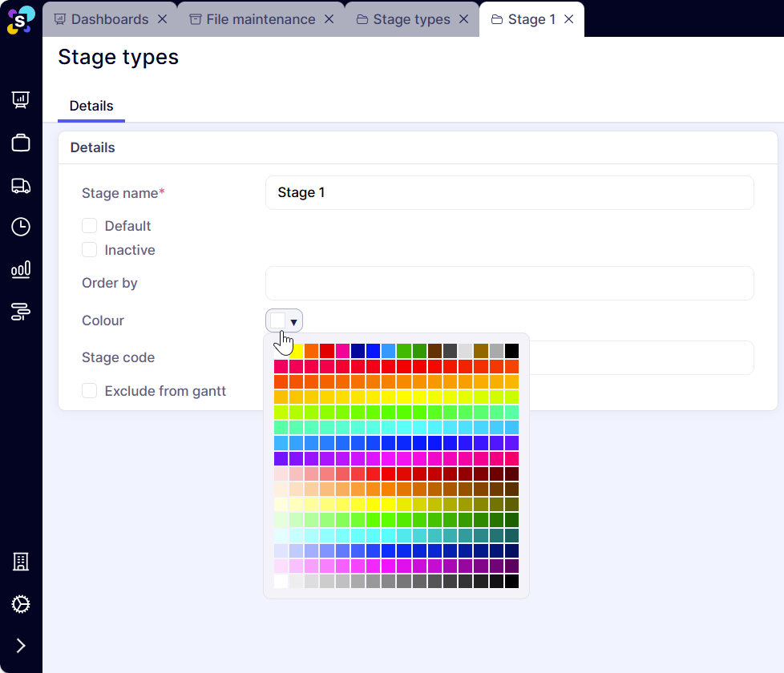784x673 pixels.
Task: Select the Details tab
Action: 91,106
